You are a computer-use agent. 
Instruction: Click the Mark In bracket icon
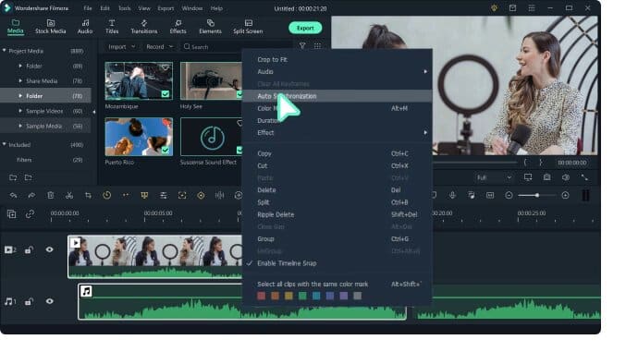pyautogui.click(x=525, y=163)
